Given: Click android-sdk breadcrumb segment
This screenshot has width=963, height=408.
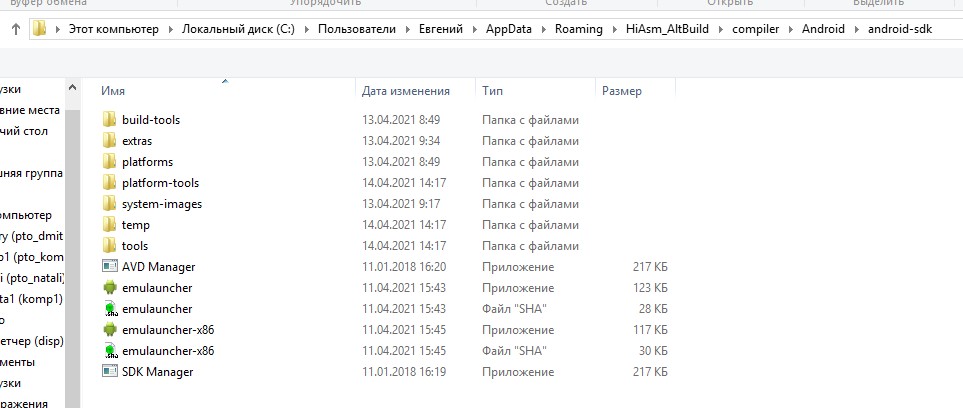Looking at the screenshot, I should pos(900,29).
